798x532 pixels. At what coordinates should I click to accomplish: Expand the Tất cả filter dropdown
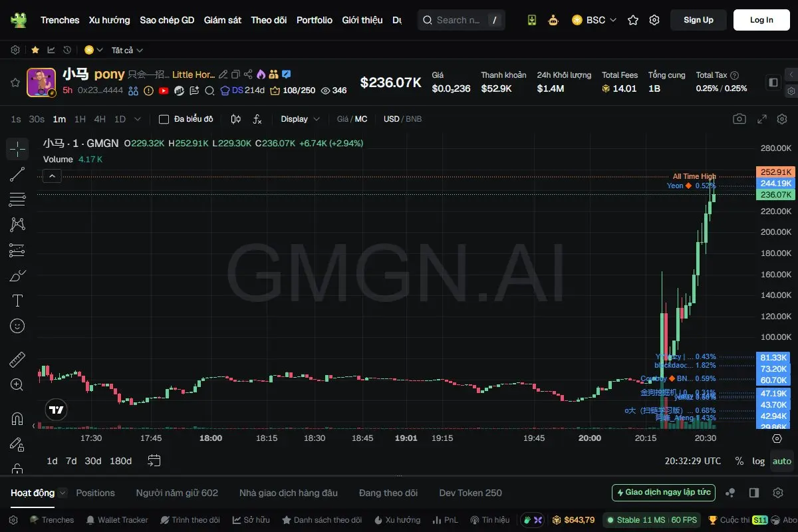[128, 50]
